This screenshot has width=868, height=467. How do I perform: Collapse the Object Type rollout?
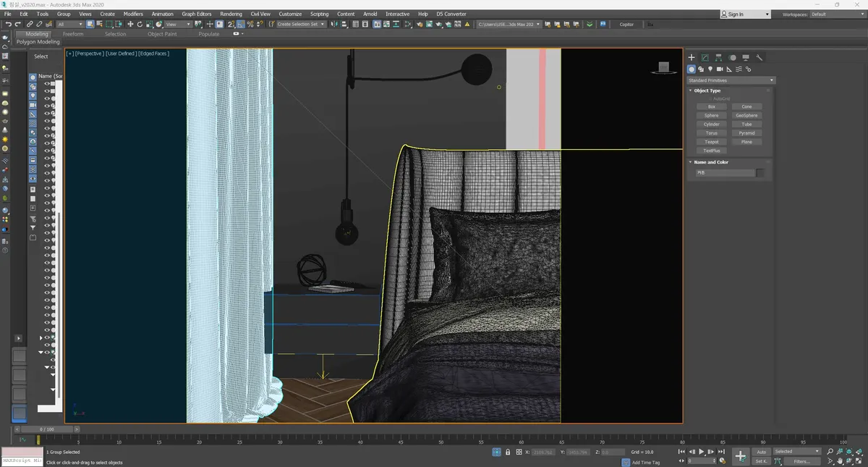click(x=707, y=91)
